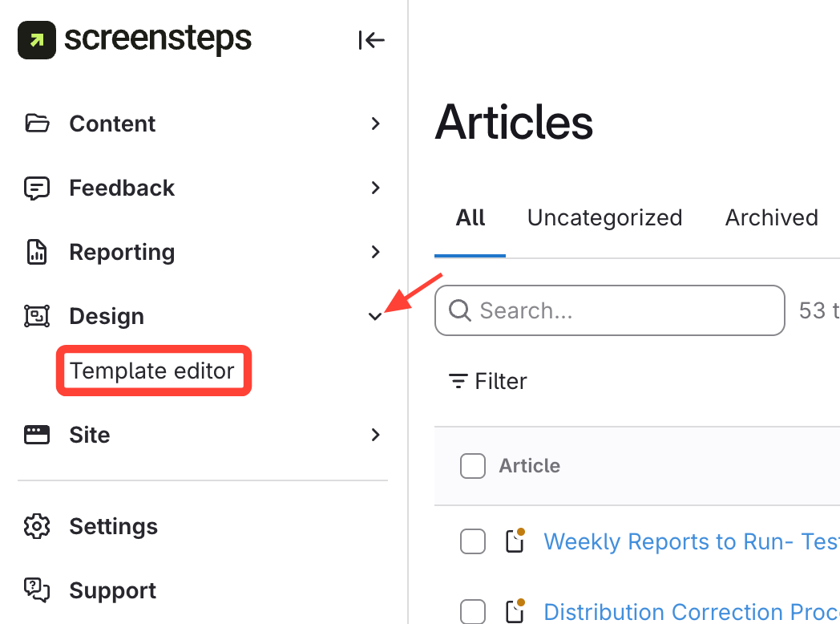The image size is (840, 624).
Task: Tick the Distribution Correction article checkbox
Action: (x=473, y=611)
